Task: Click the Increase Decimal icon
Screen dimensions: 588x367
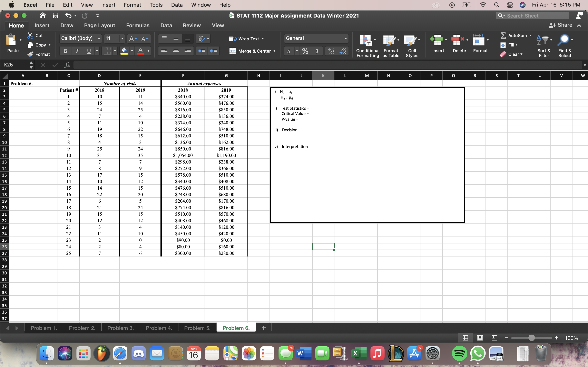Action: click(x=331, y=51)
